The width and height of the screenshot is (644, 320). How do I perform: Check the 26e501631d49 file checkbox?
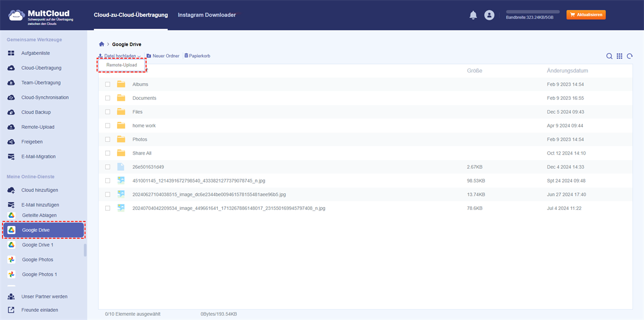coord(108,167)
